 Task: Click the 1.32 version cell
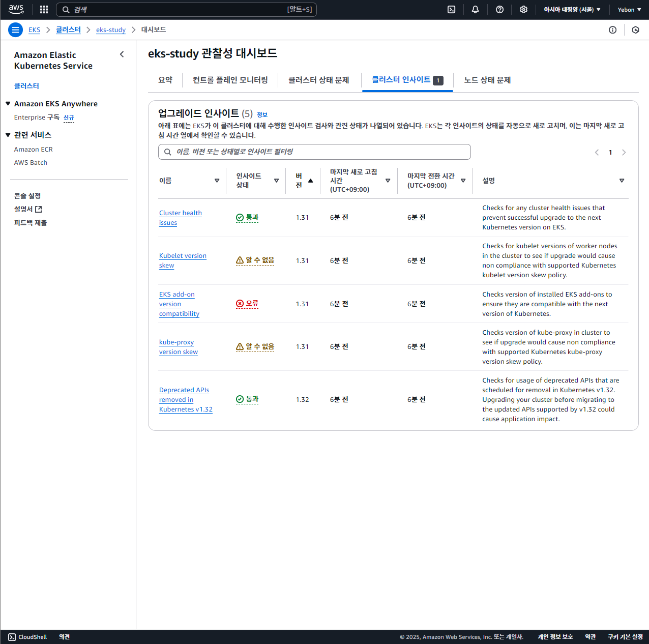(302, 400)
